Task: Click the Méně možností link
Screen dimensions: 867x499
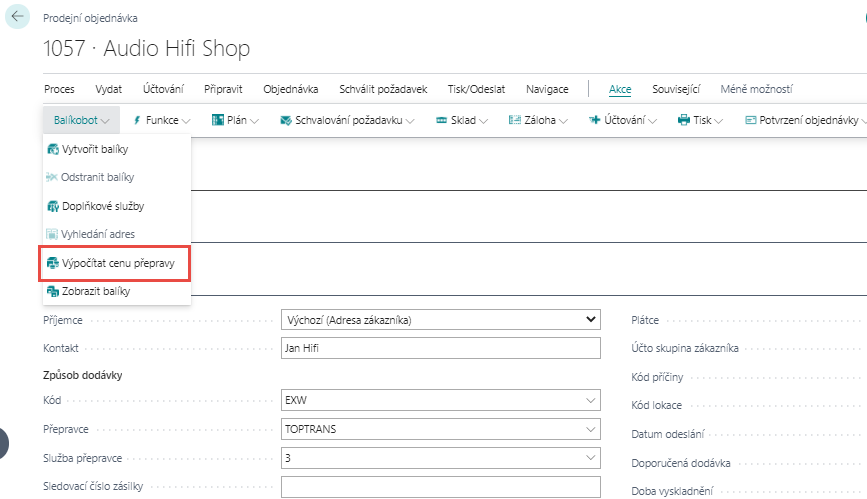Action: [756, 89]
